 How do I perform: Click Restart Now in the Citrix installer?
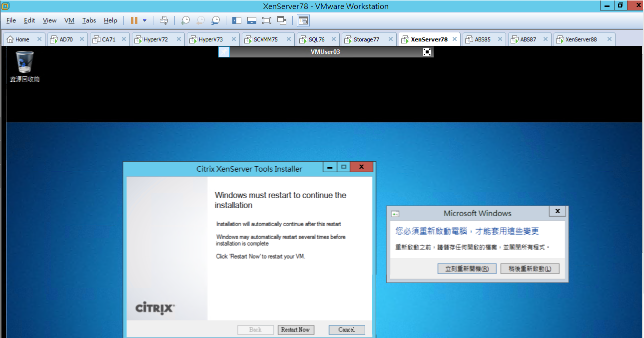pyautogui.click(x=295, y=330)
